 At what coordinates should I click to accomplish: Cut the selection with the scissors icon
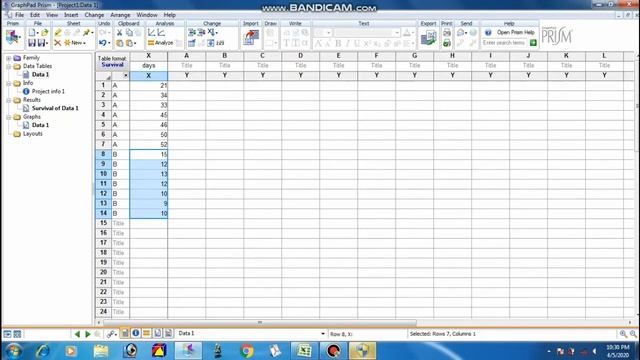click(x=120, y=33)
